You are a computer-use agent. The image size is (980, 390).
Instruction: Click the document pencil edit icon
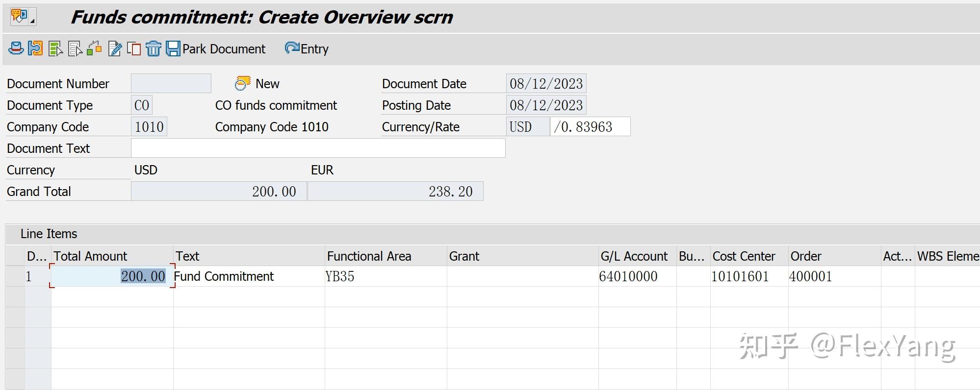coord(115,49)
